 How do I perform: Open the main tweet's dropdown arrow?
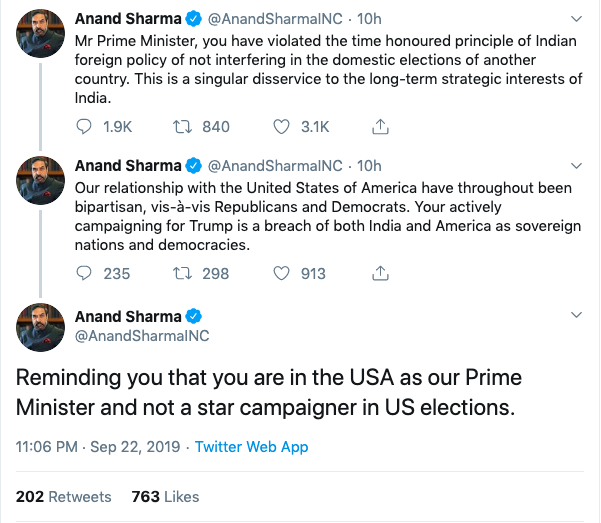[x=575, y=316]
